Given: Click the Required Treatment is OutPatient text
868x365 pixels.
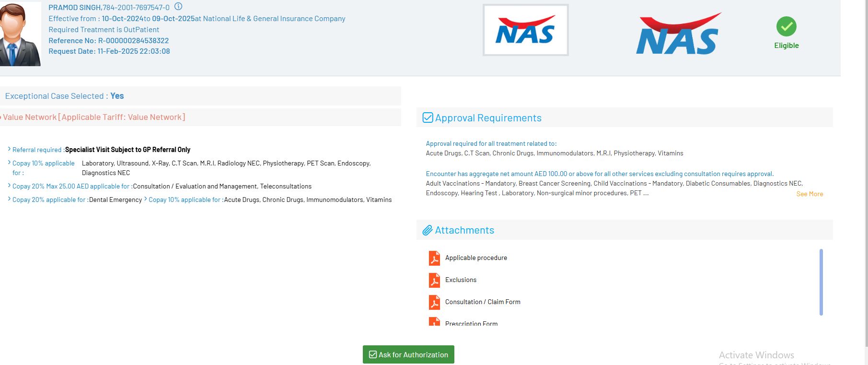Looking at the screenshot, I should tap(104, 29).
